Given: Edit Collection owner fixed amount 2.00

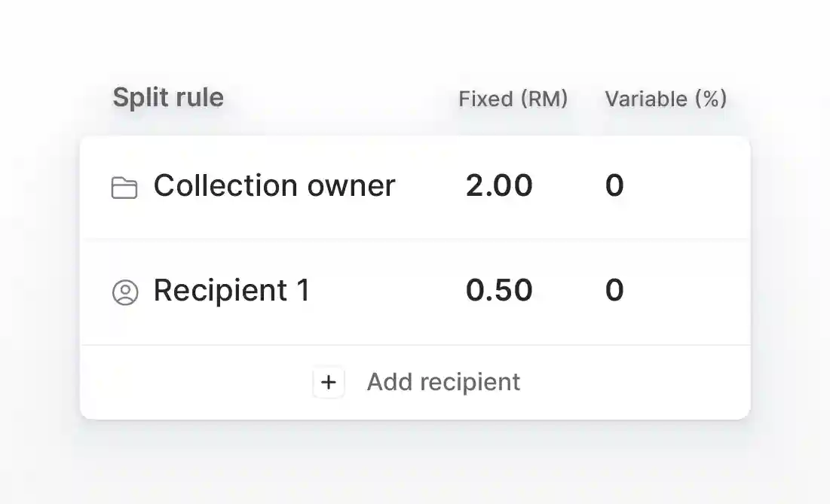Looking at the screenshot, I should pos(499,185).
